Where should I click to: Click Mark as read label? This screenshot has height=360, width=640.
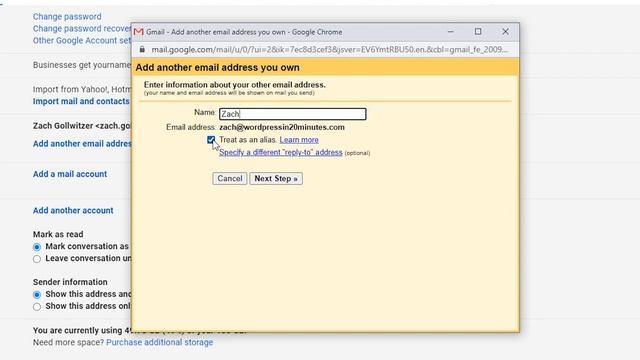(x=58, y=234)
